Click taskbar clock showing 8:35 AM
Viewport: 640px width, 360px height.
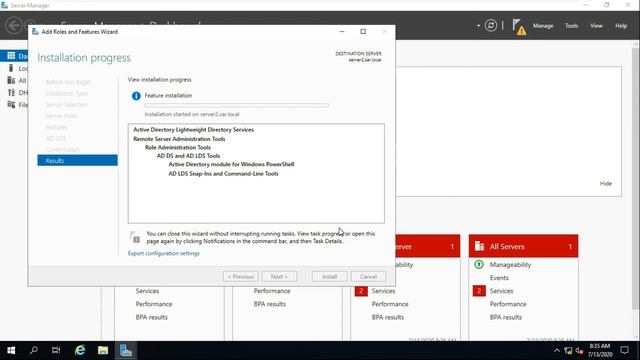pos(600,350)
